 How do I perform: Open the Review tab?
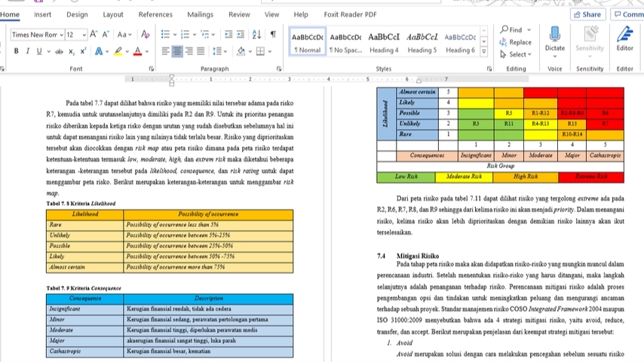[x=239, y=14]
